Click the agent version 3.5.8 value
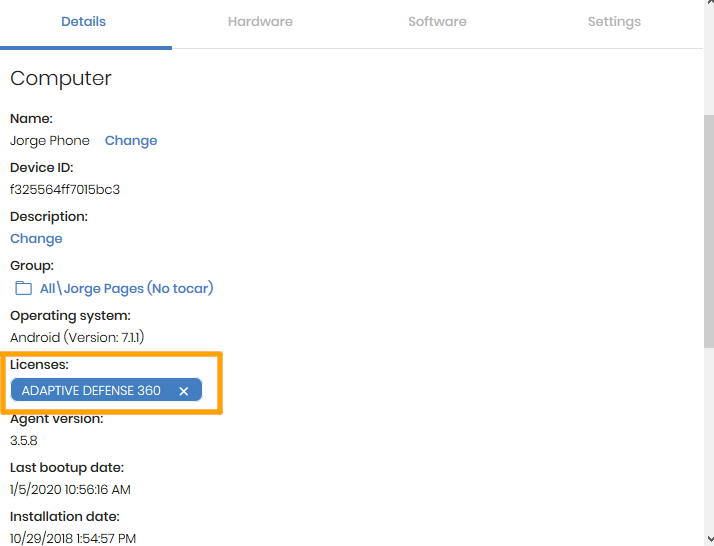This screenshot has width=714, height=546. (24, 441)
